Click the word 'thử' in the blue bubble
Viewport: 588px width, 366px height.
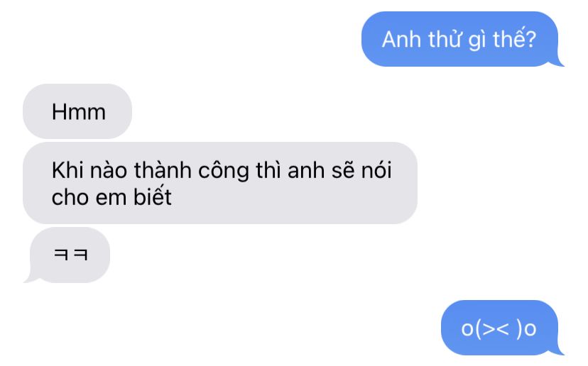[x=445, y=39]
